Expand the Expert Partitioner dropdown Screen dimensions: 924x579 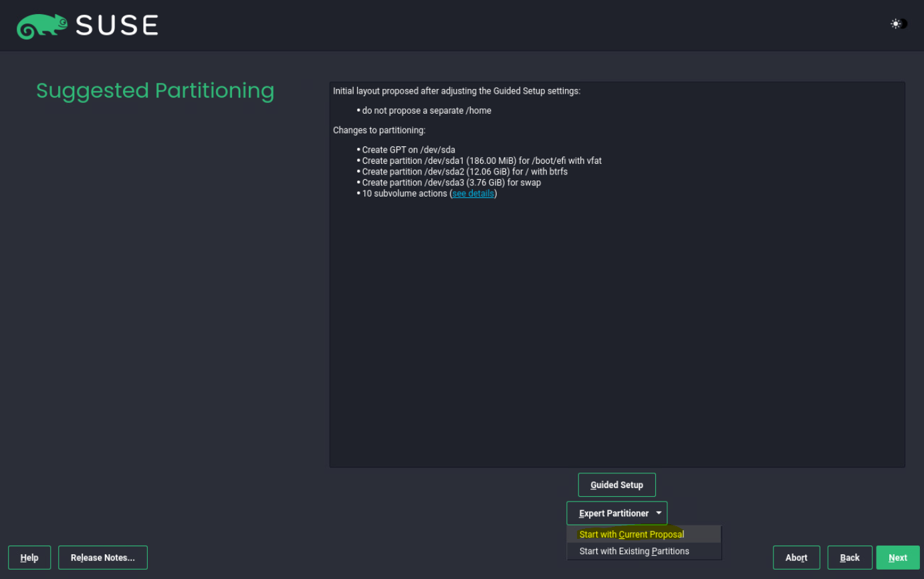(616, 513)
